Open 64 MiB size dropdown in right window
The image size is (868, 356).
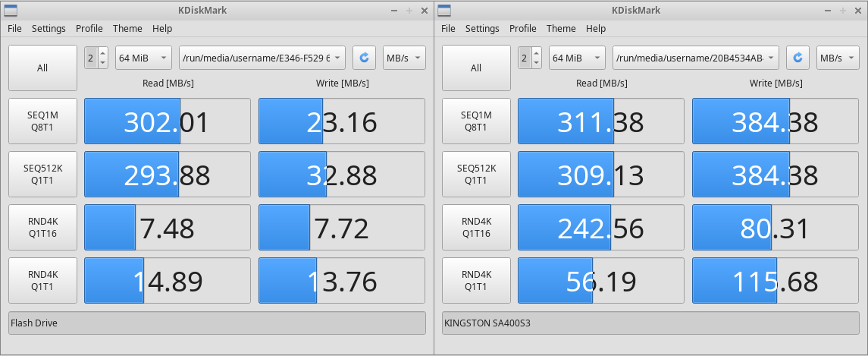point(577,58)
